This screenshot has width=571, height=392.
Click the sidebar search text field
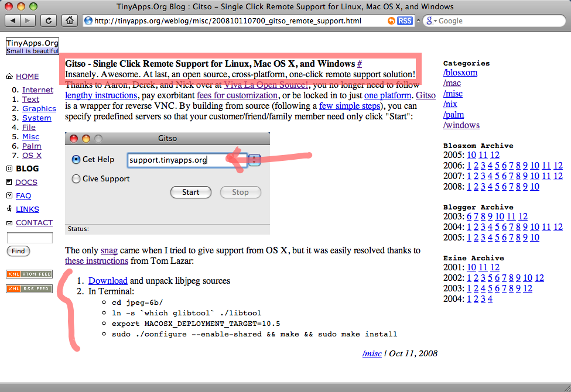[x=29, y=238]
